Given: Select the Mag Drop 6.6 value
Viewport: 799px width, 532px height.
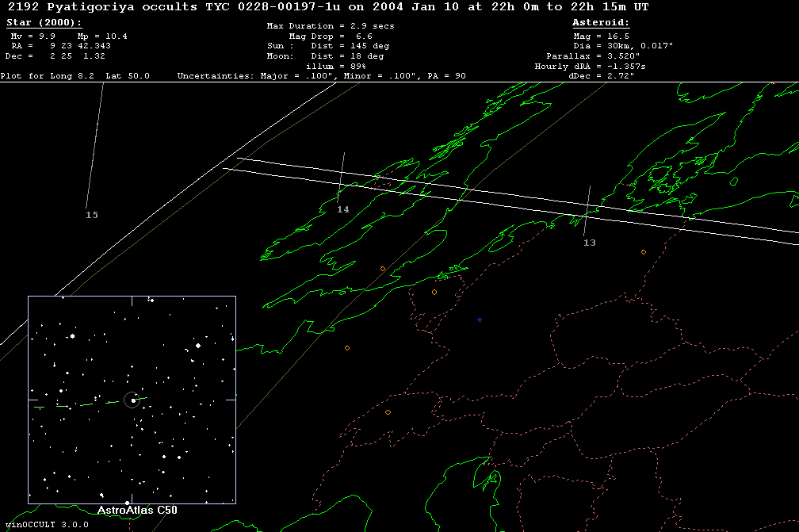Looking at the screenshot, I should click(331, 36).
